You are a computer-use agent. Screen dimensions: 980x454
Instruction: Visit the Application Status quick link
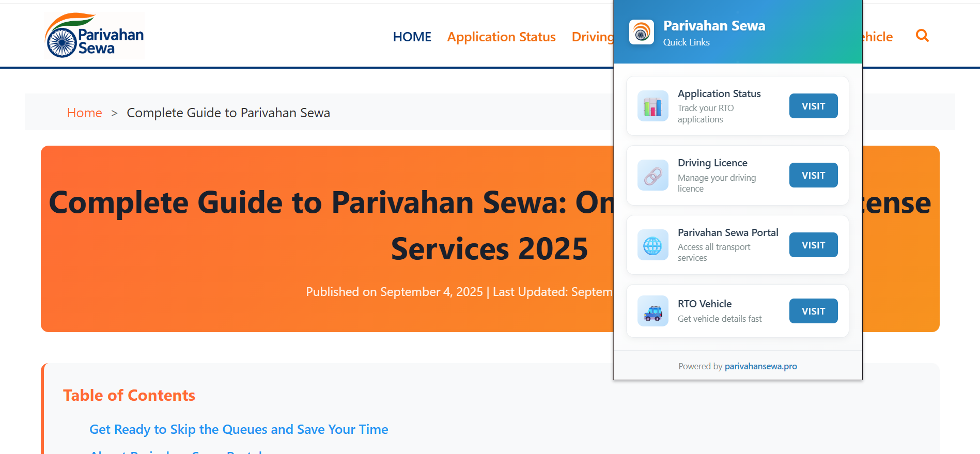pyautogui.click(x=813, y=106)
